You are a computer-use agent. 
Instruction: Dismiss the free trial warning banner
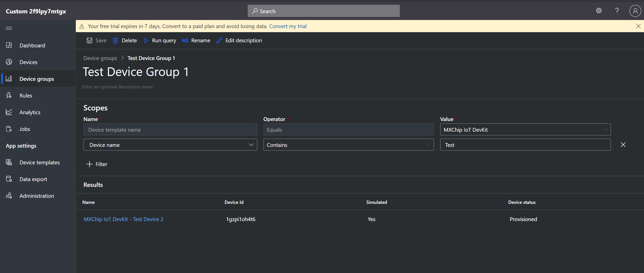click(x=638, y=26)
